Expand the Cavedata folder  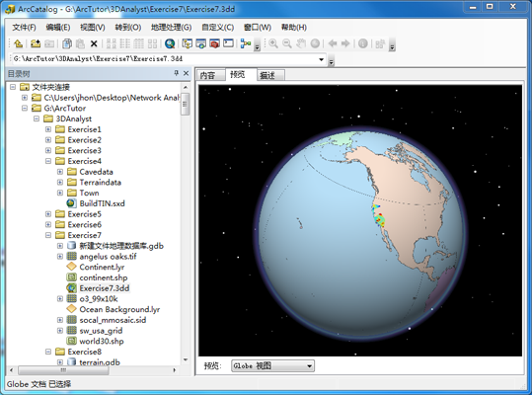click(60, 172)
